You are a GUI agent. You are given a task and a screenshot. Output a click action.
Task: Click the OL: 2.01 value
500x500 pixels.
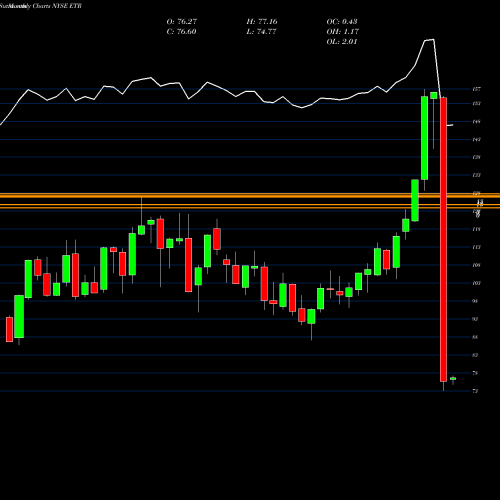(x=342, y=42)
